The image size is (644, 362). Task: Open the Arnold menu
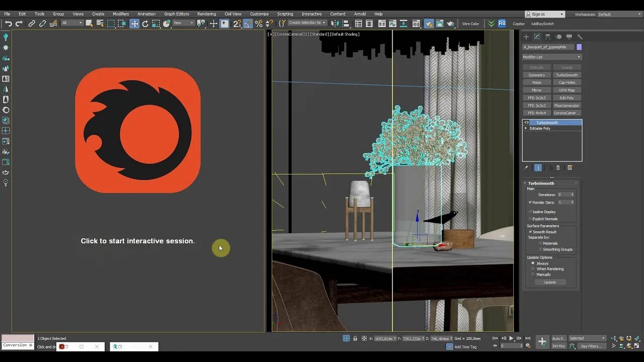(x=360, y=14)
